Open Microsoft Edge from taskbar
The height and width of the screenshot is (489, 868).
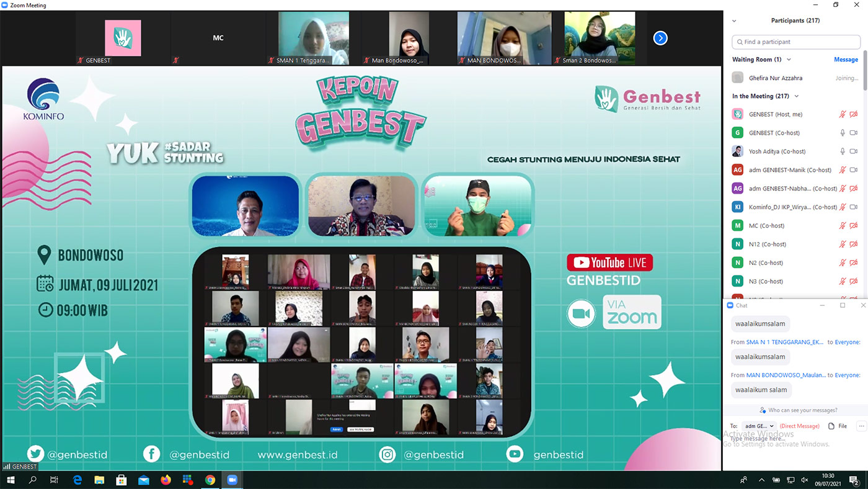click(x=77, y=480)
